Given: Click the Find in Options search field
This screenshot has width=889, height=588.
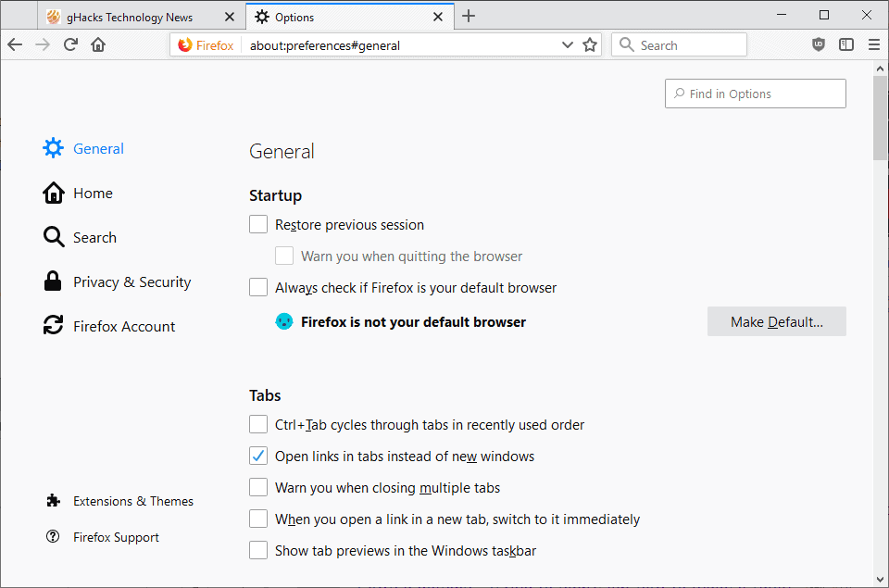Looking at the screenshot, I should click(755, 94).
